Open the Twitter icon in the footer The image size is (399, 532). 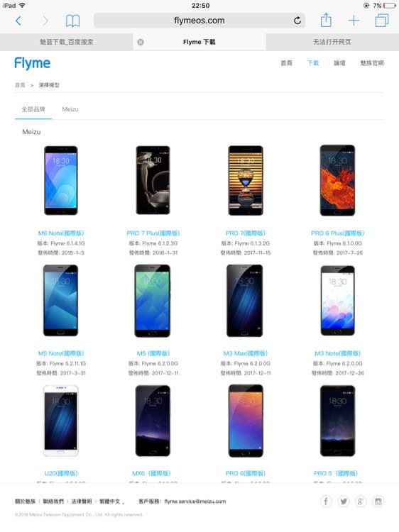(x=344, y=501)
